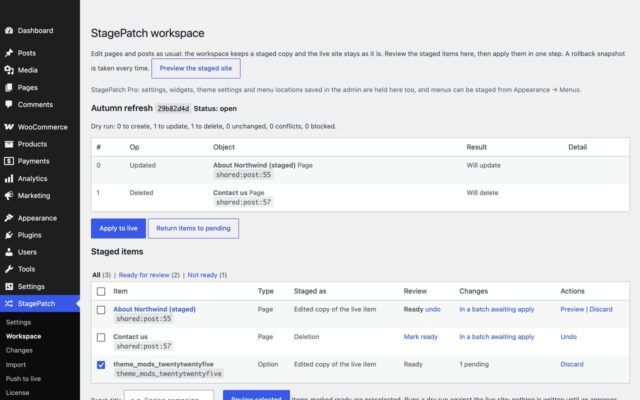The image size is (640, 400).
Task: Check the Contact us row checkbox
Action: point(101,337)
